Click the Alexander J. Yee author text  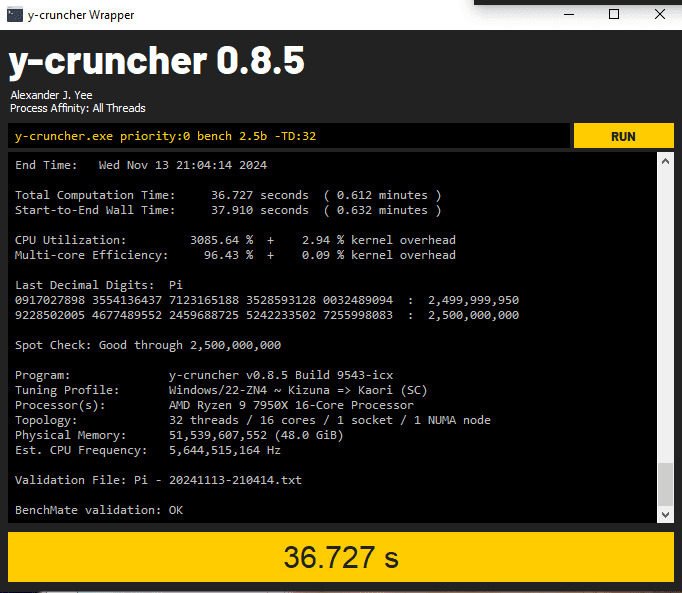coord(51,95)
